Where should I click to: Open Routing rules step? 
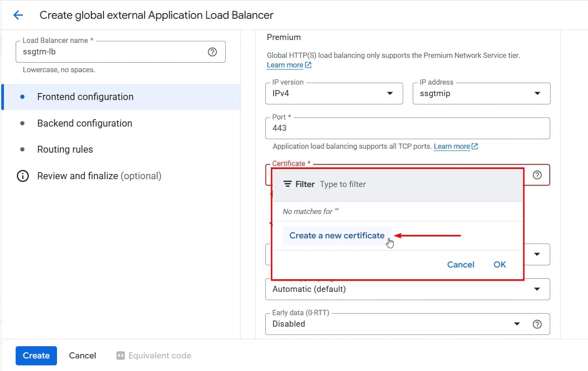point(65,150)
